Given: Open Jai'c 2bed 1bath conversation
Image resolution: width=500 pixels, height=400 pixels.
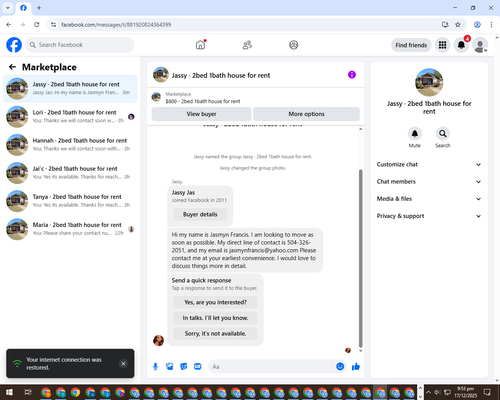Looking at the screenshot, I should coord(70,173).
